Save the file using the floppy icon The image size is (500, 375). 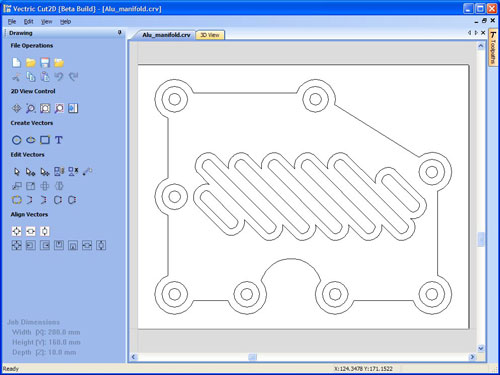point(45,62)
